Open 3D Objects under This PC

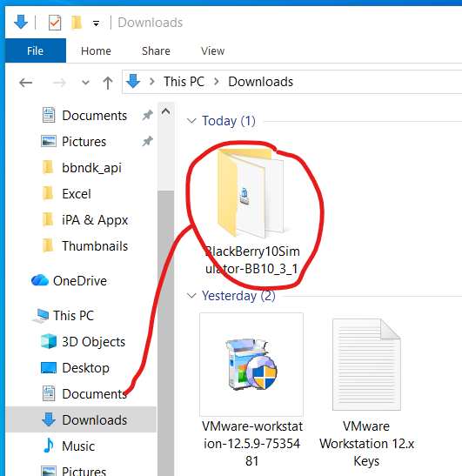[93, 342]
